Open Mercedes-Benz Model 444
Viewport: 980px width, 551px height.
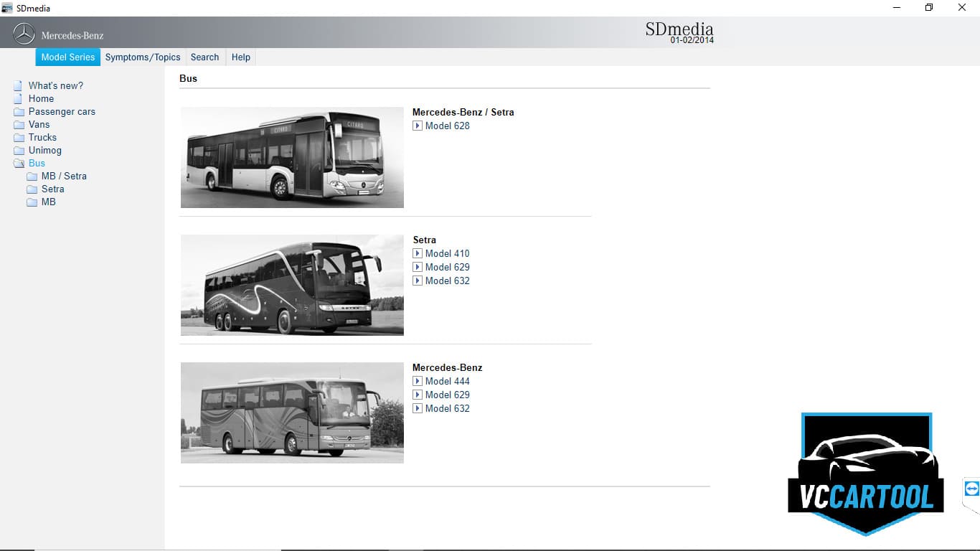[447, 381]
